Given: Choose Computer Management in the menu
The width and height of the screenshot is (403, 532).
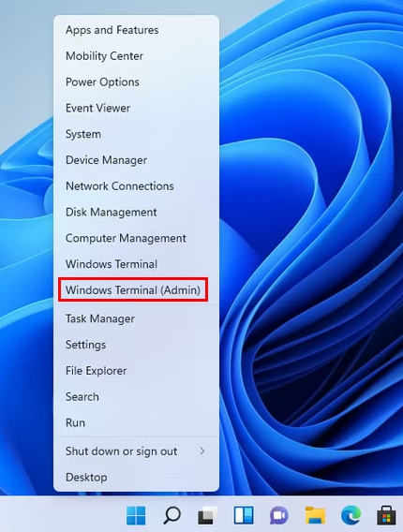Looking at the screenshot, I should coord(136,238).
